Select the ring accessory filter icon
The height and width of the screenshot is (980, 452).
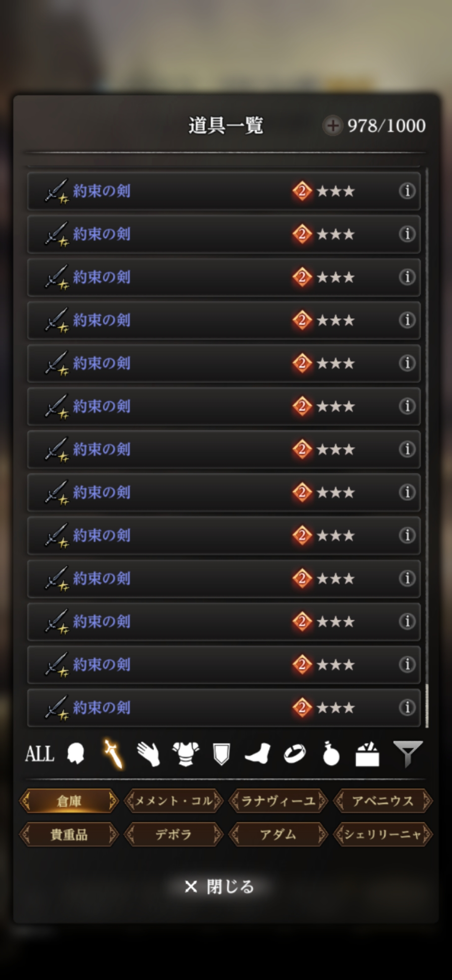295,754
